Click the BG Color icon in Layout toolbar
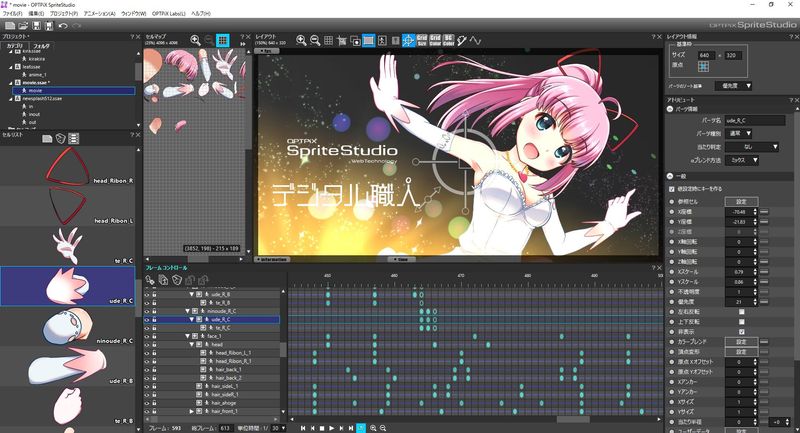The height and width of the screenshot is (433, 800). [449, 41]
